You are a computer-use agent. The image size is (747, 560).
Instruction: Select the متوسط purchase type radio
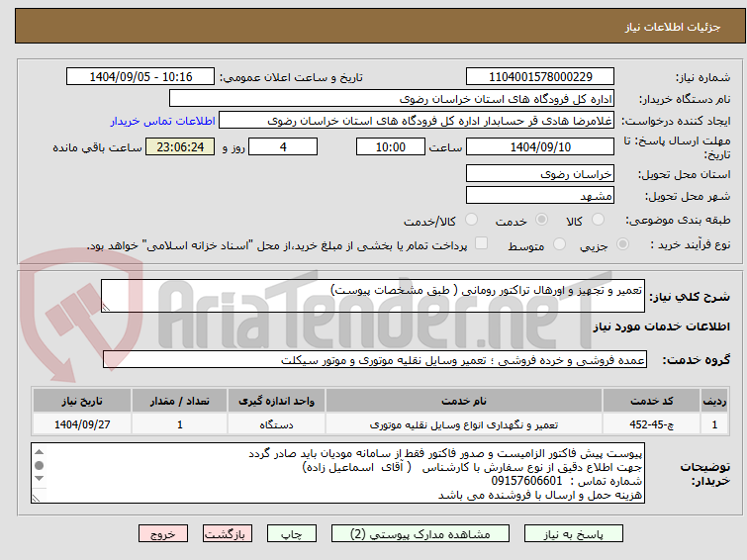click(559, 244)
